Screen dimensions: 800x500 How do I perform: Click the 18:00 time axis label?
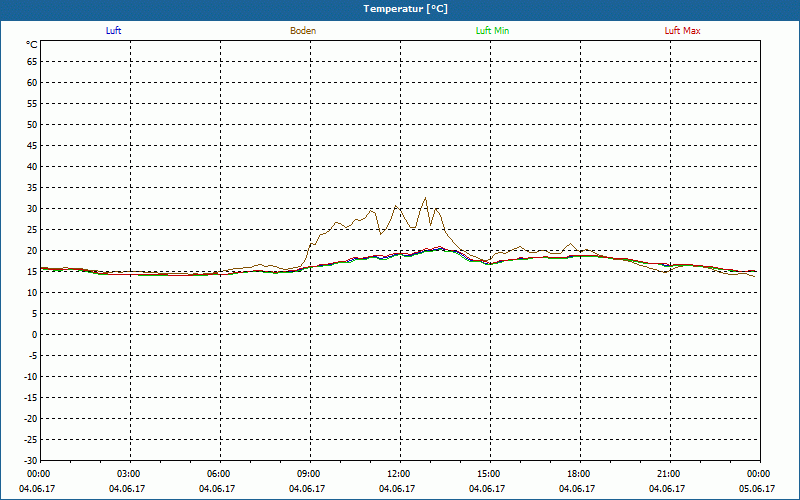[x=579, y=474]
